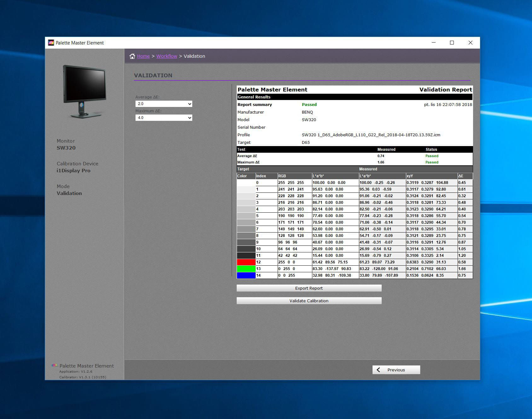Minimize the Palette Master Element window
Image resolution: width=532 pixels, height=419 pixels.
point(434,43)
